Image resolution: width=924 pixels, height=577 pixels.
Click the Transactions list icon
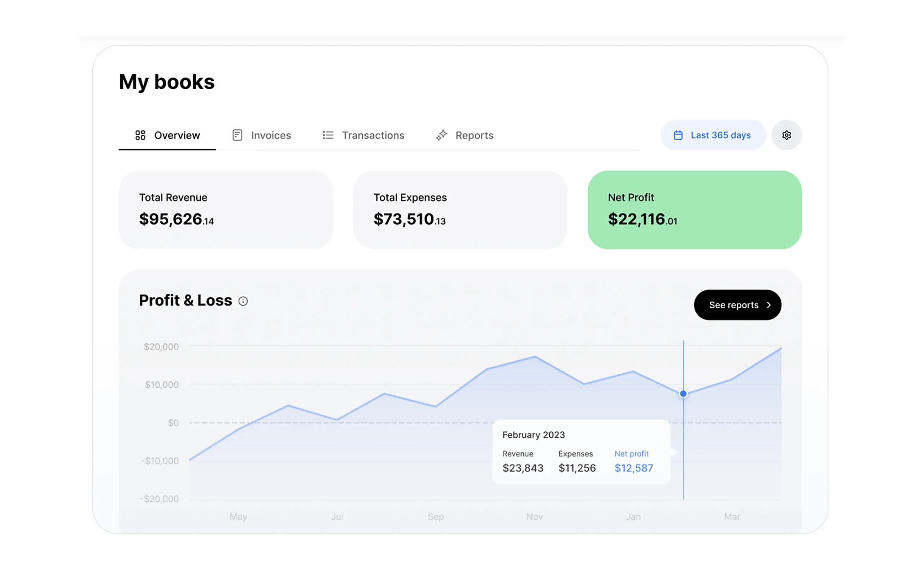coord(328,135)
